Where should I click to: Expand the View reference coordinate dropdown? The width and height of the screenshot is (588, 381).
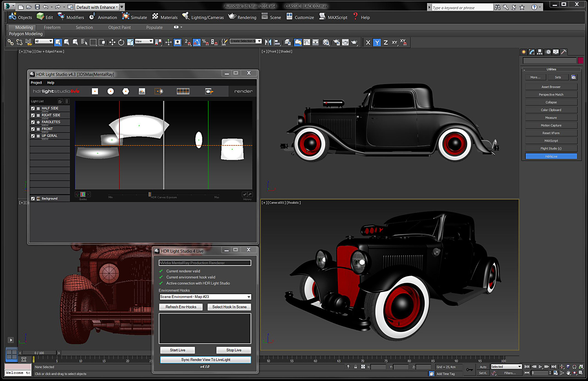tap(151, 41)
